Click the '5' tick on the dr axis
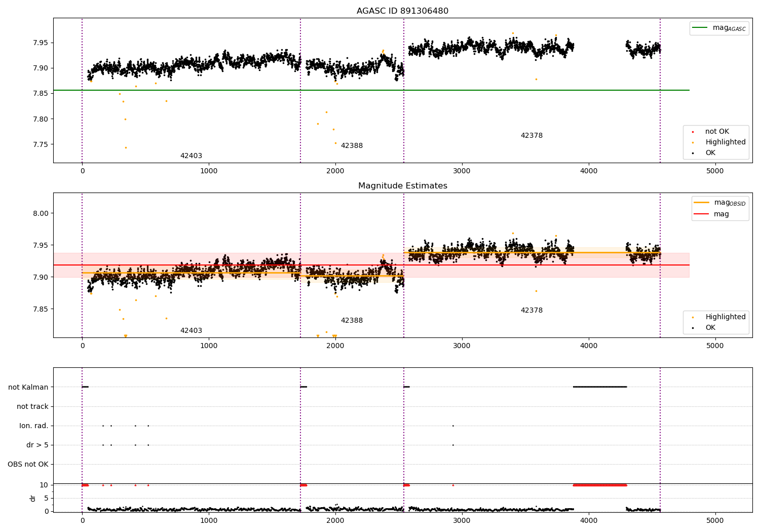The height and width of the screenshot is (532, 760). 47,498
